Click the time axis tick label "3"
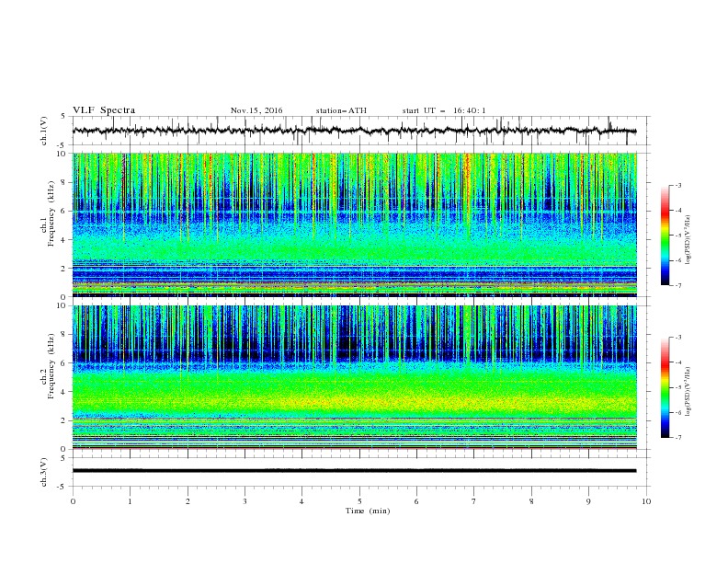The image size is (728, 563). [x=245, y=501]
